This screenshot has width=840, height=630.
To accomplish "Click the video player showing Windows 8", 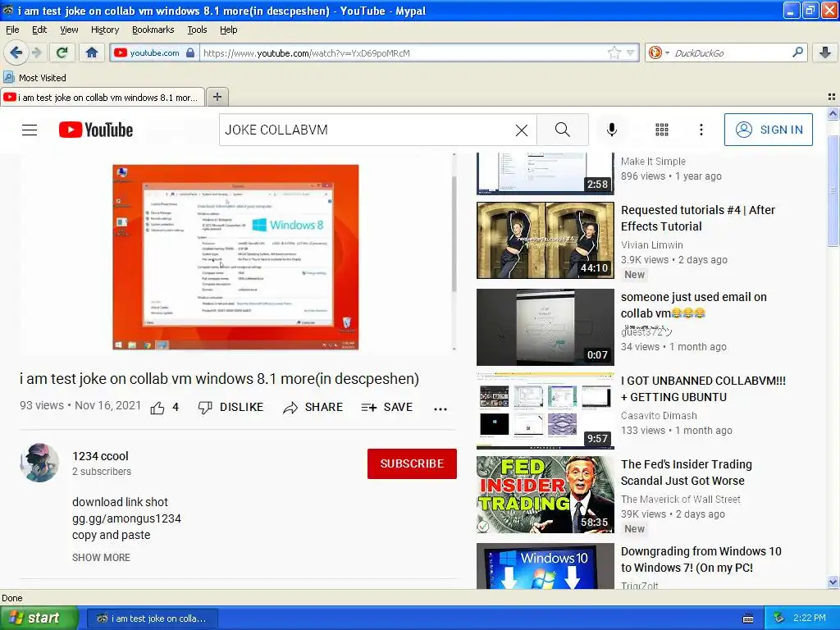I will [x=235, y=257].
